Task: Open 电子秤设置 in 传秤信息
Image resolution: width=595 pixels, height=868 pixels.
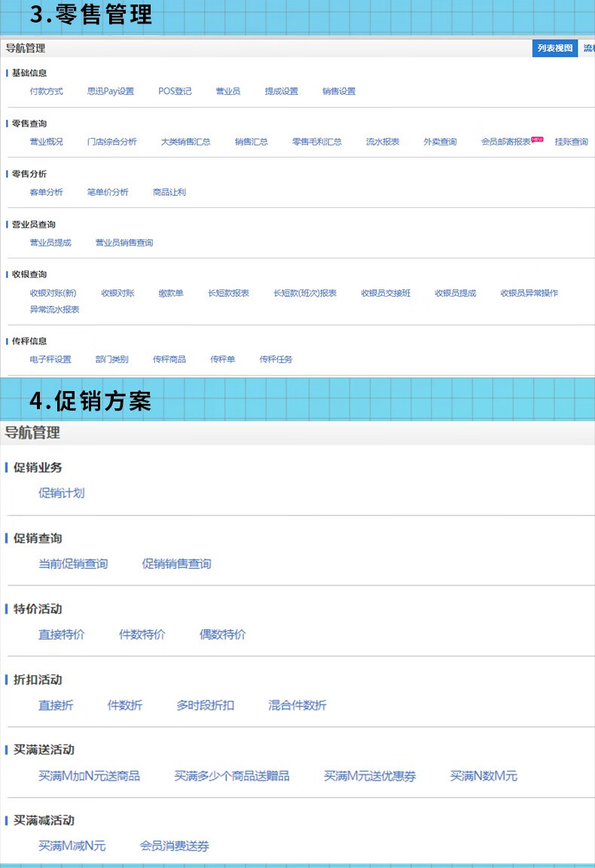Action: pyautogui.click(x=50, y=359)
